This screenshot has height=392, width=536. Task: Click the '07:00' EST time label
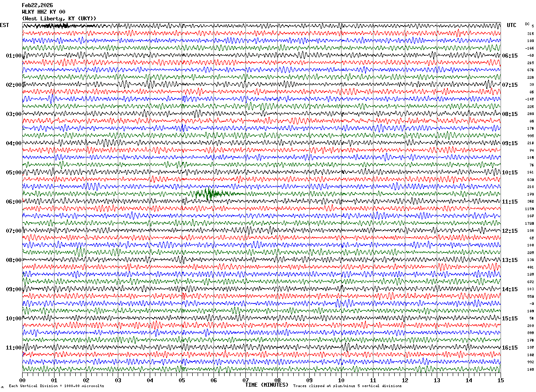pyautogui.click(x=14, y=231)
